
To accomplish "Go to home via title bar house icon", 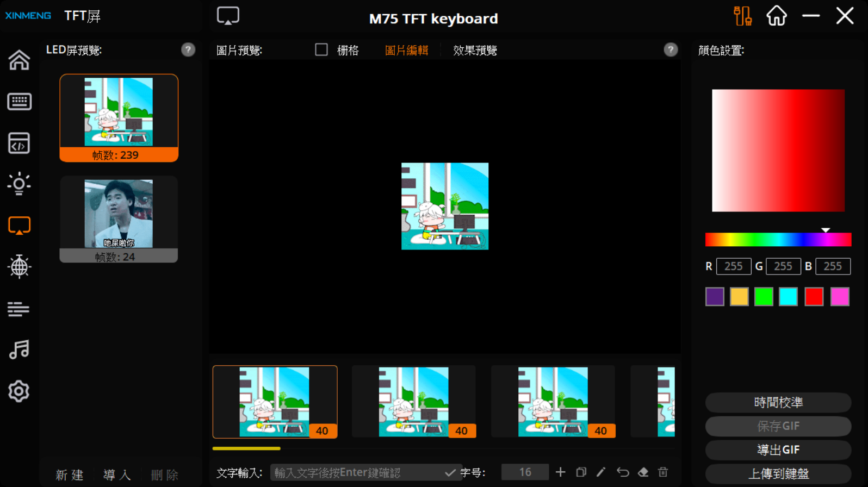I will [777, 16].
